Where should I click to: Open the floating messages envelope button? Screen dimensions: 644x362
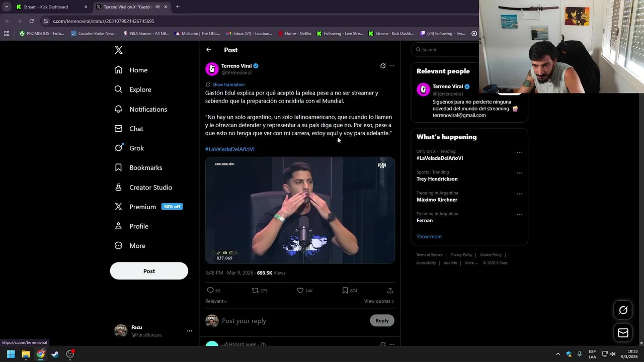pyautogui.click(x=623, y=333)
